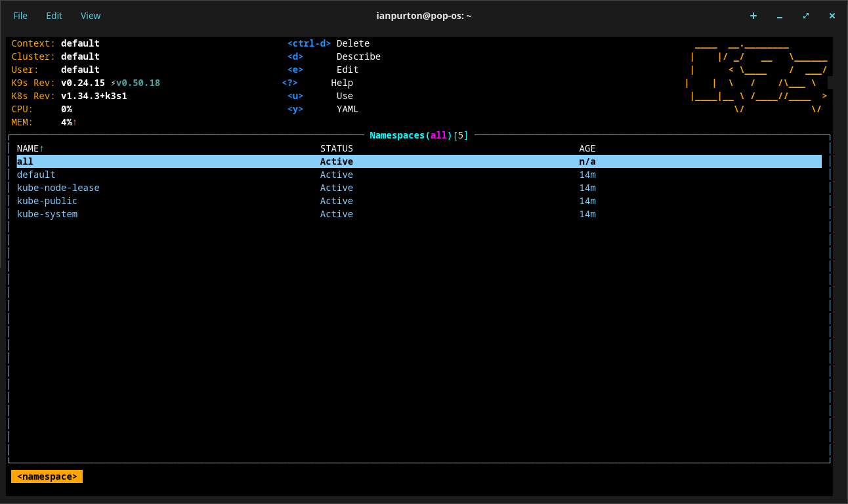Select the highlighted all namespace row
This screenshot has width=848, height=504.
click(x=25, y=161)
